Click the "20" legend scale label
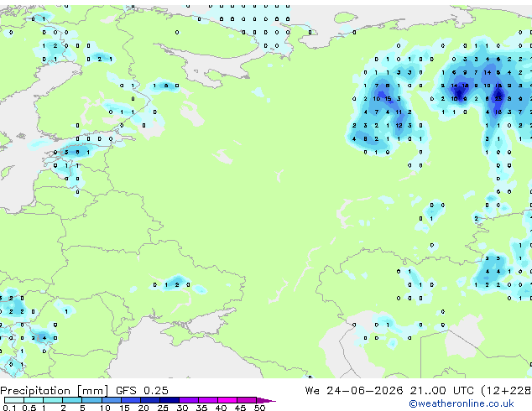 point(143,408)
